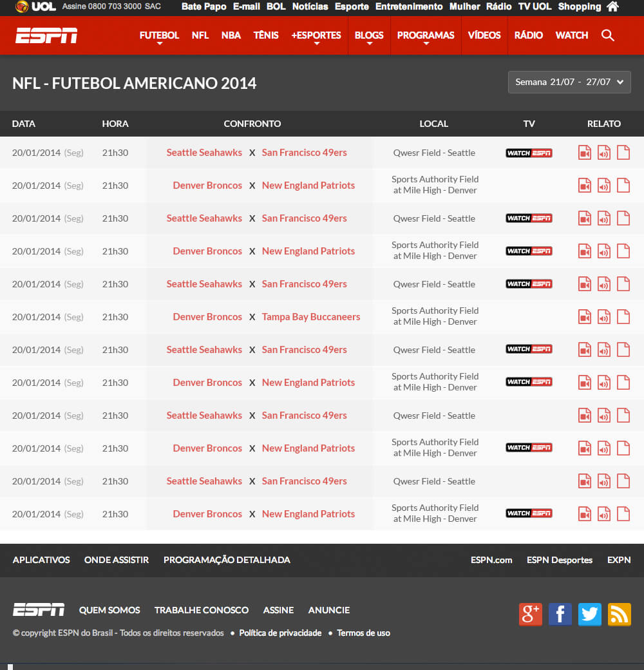644x670 pixels.
Task: Open video report icon in the last schedule row
Action: [x=585, y=514]
